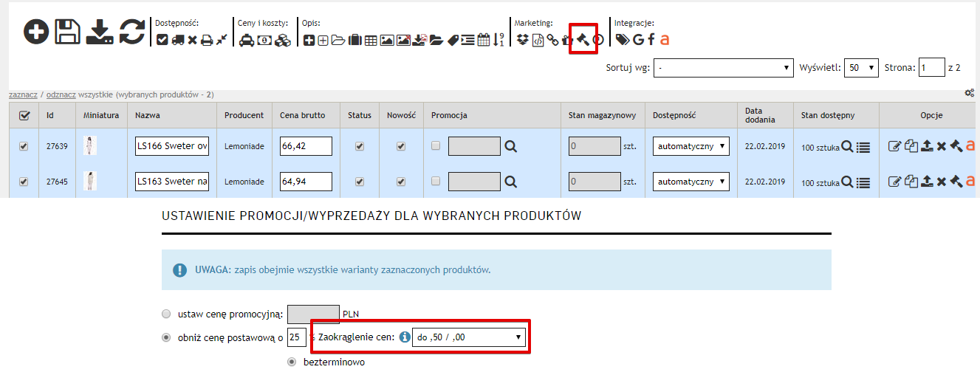This screenshot has width=980, height=375.
Task: Click the large refresh arrows icon
Action: tap(132, 32)
